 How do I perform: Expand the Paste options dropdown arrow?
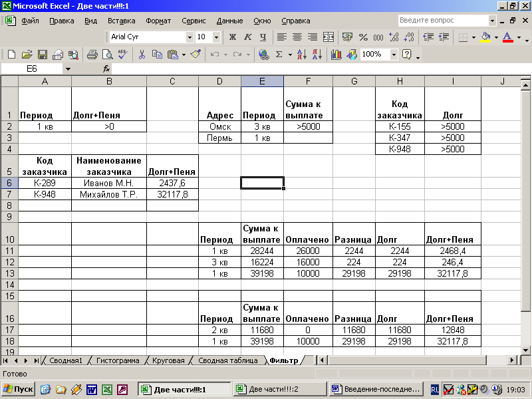(x=184, y=55)
